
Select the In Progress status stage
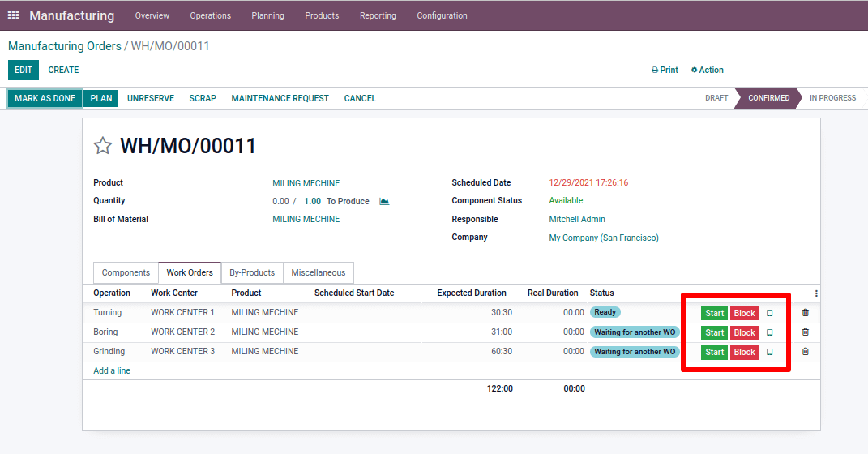coord(832,98)
